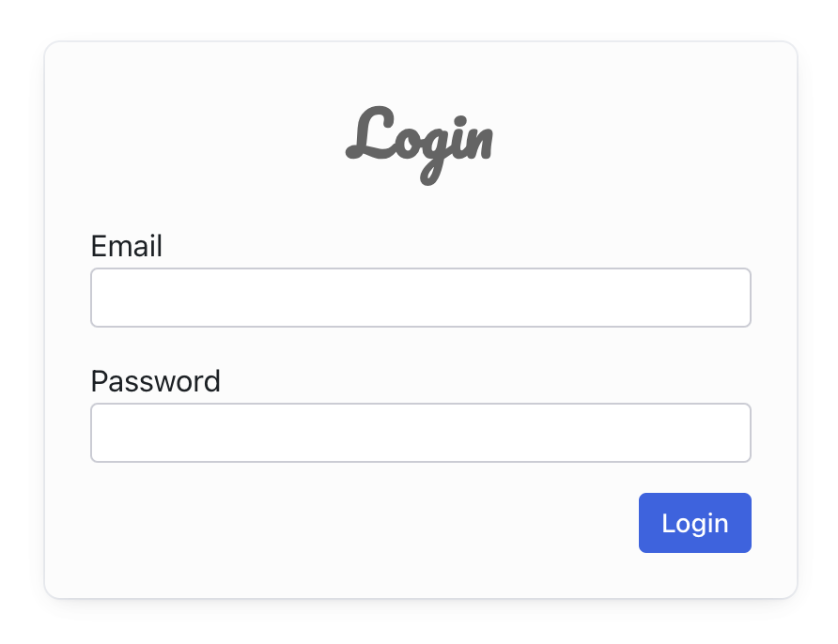Click the Email label above the first field

click(126, 246)
